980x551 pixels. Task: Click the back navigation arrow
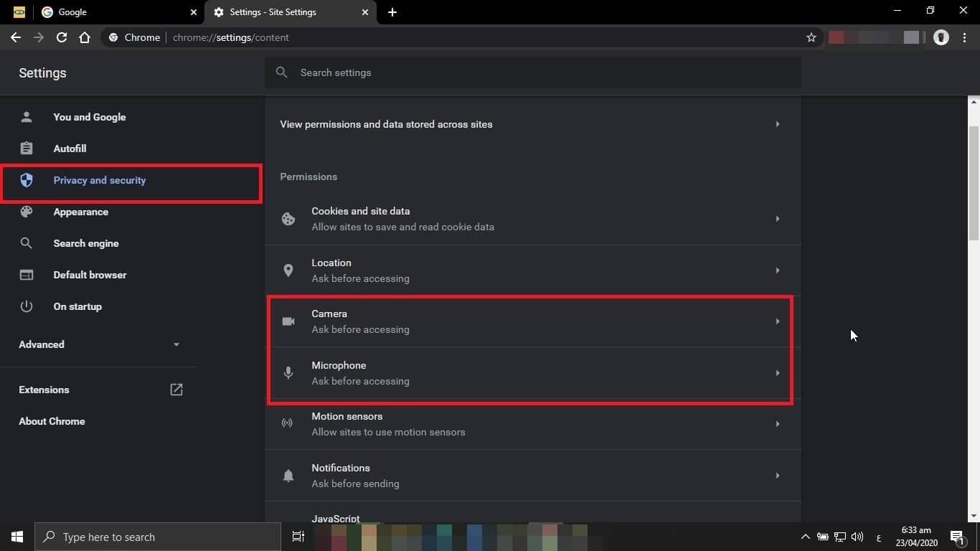point(16,37)
